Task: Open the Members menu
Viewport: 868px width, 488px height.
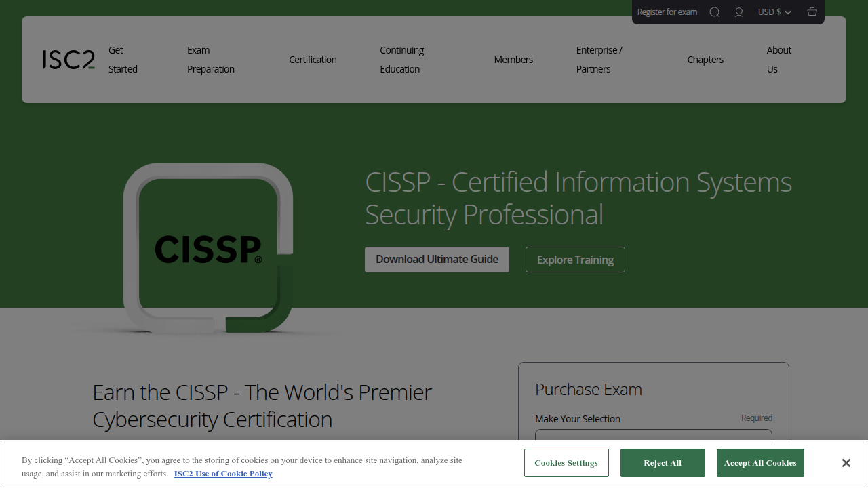Action: coord(513,60)
